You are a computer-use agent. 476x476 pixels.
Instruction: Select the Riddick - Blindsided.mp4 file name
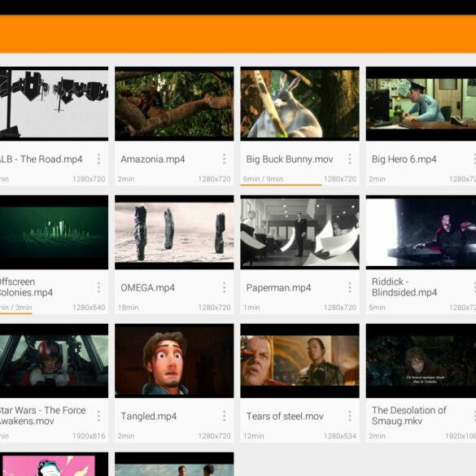(x=404, y=287)
